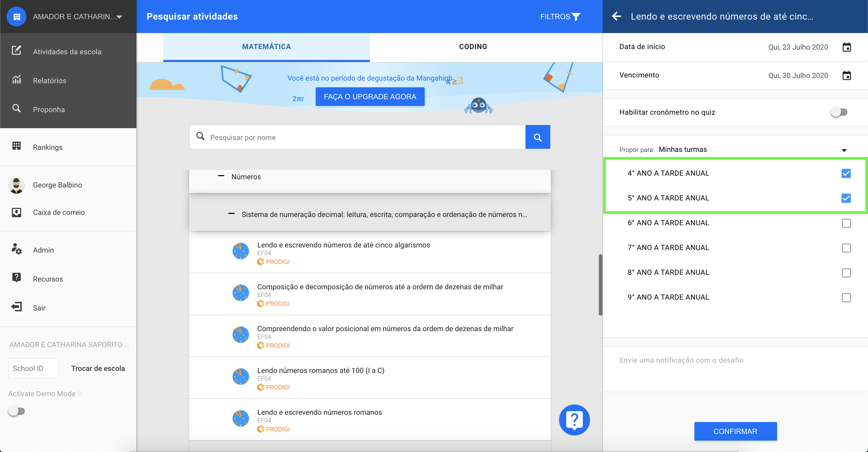Open floating blue help chat bubble
Viewport: 868px width, 452px height.
[575, 420]
